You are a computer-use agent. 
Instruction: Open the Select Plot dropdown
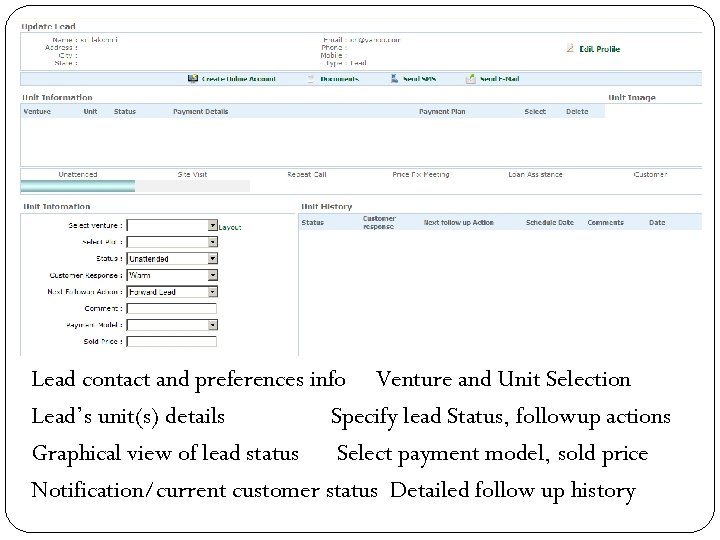(x=172, y=242)
